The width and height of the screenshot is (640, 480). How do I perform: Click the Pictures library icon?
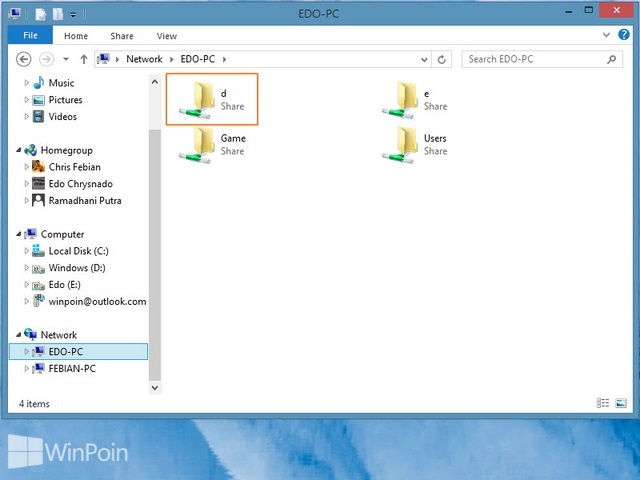38,100
